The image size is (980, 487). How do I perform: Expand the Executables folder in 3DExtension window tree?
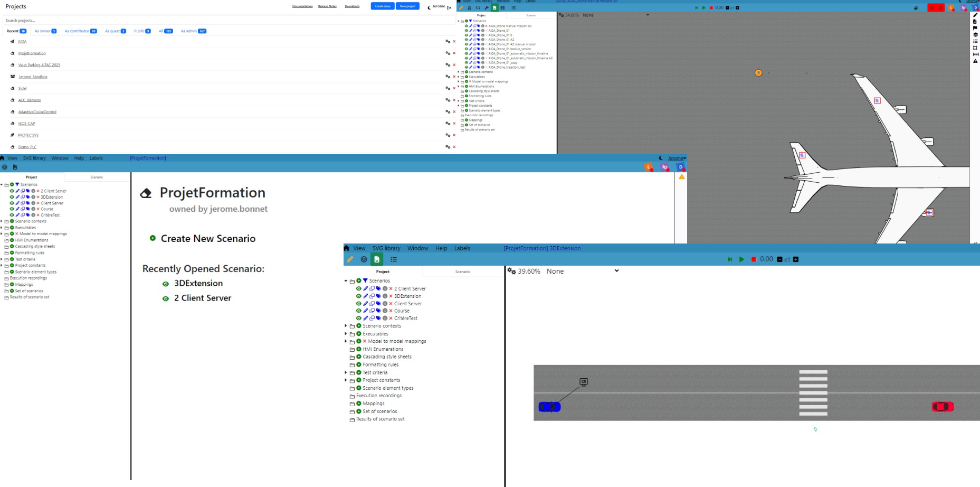pos(346,334)
